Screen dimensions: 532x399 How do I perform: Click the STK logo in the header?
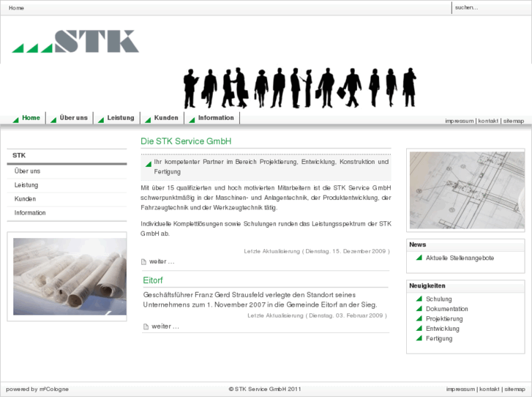[75, 42]
